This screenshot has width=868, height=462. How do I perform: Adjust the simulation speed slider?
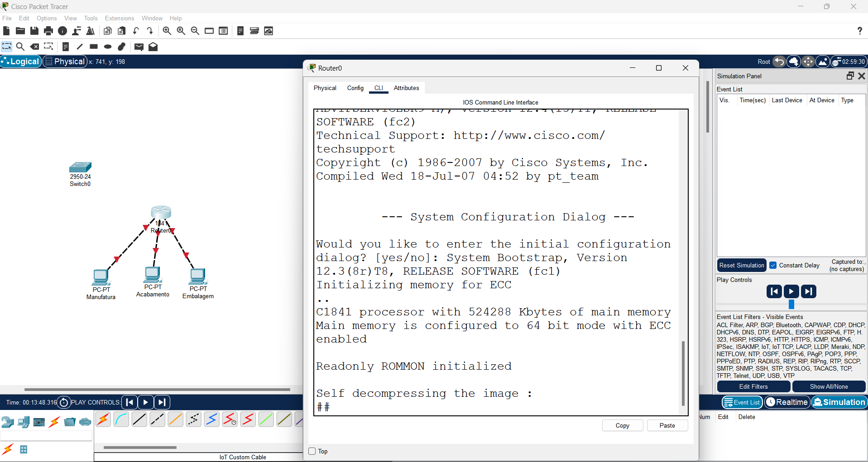[x=791, y=304]
